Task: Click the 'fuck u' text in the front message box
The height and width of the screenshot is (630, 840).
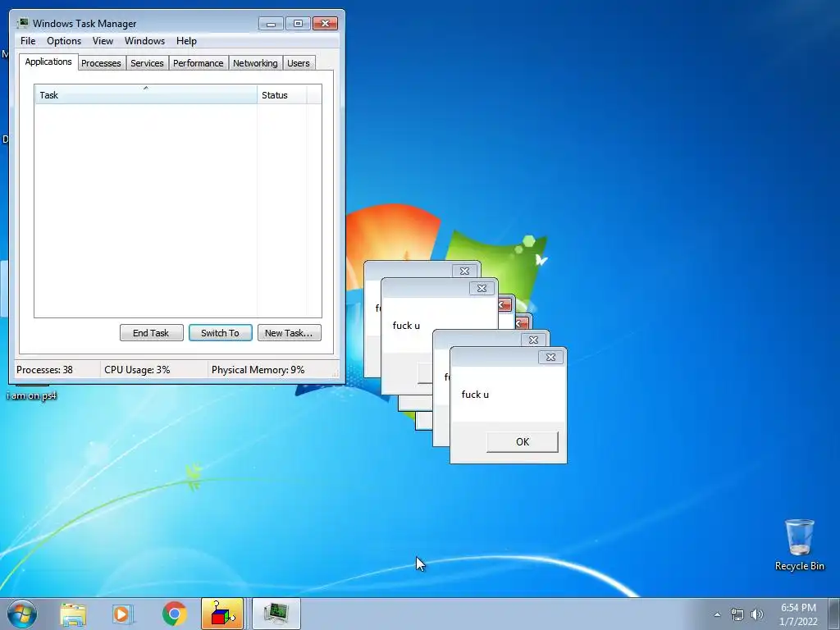Action: click(x=475, y=395)
